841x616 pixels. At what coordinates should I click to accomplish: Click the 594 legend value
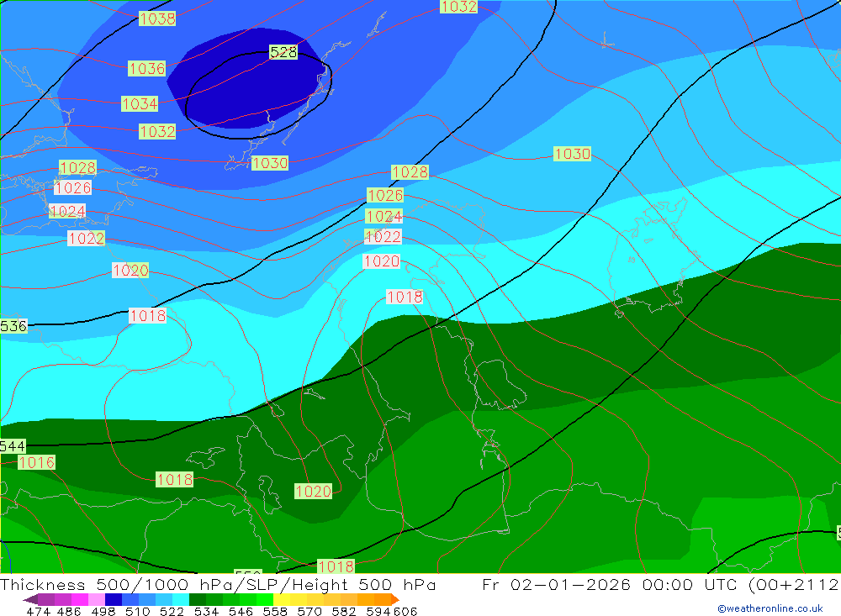(378, 611)
